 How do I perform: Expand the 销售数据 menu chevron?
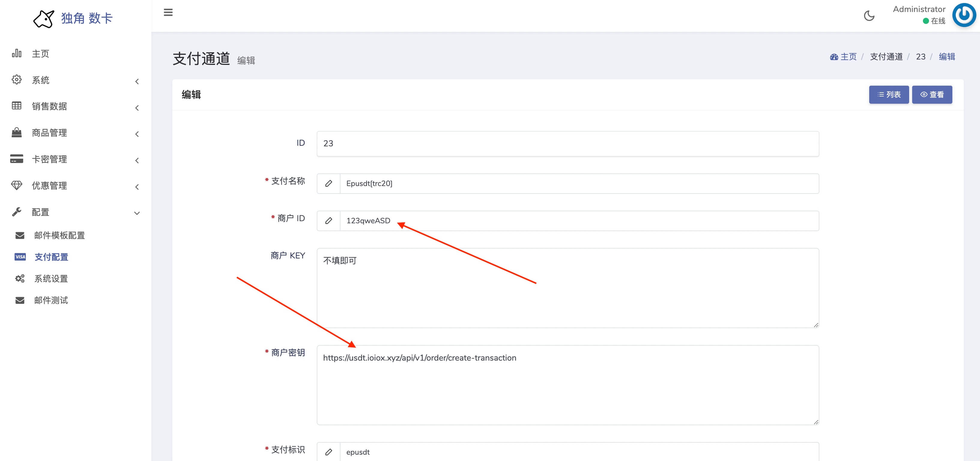[137, 108]
